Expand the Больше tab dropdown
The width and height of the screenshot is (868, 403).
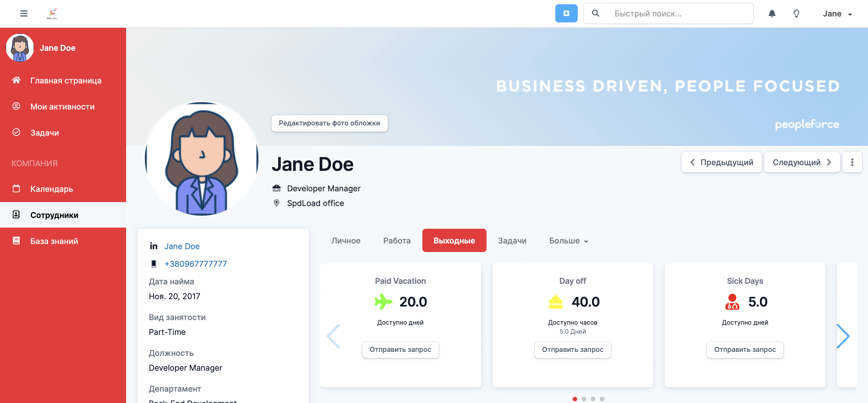tap(568, 241)
